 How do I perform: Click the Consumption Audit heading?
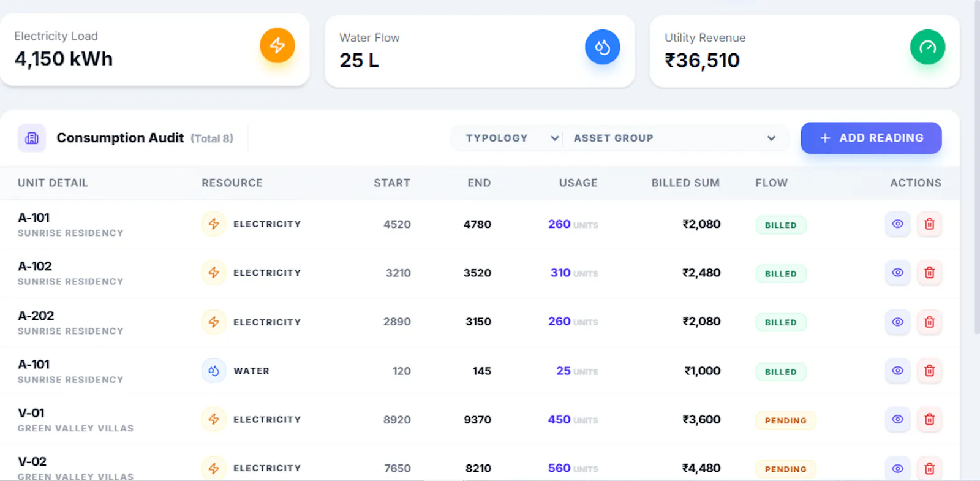click(x=120, y=138)
